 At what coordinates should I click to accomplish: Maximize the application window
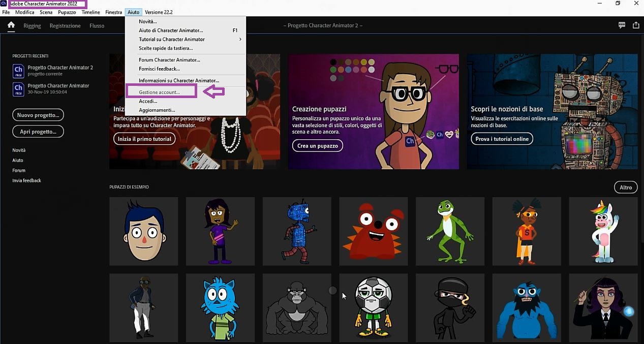click(618, 4)
